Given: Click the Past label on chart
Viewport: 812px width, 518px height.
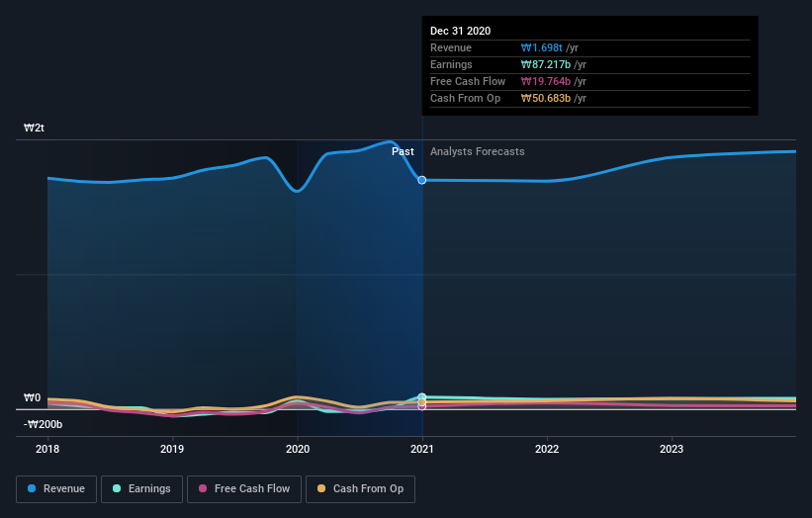Looking at the screenshot, I should pos(403,151).
